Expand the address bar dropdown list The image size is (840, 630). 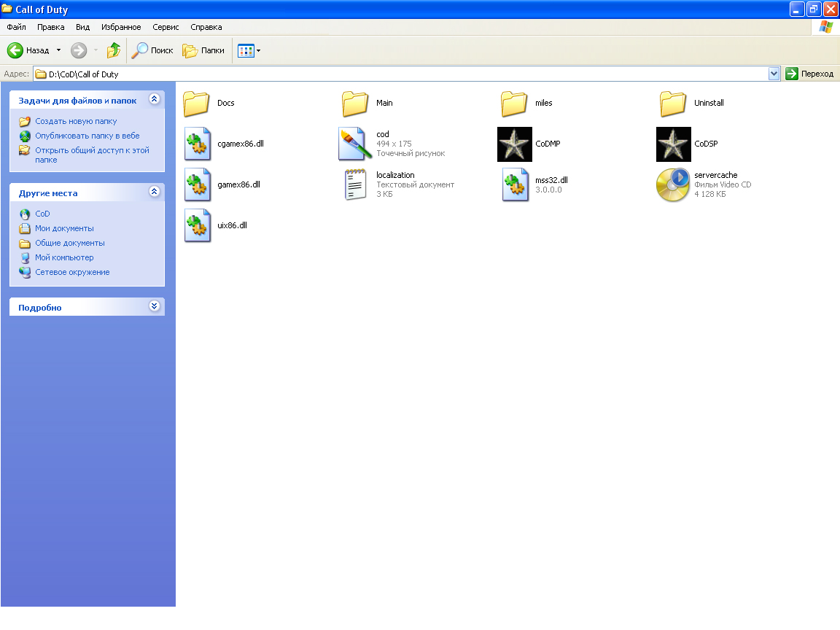point(774,74)
